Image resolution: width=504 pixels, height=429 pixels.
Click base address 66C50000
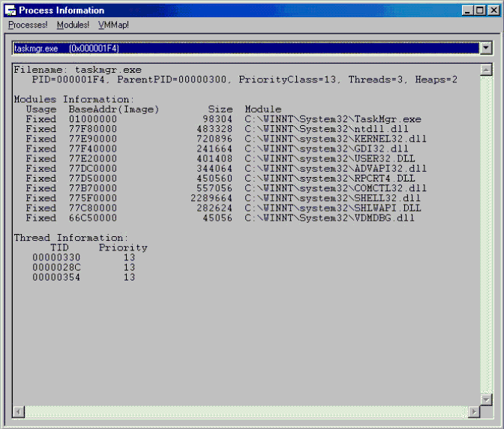tap(92, 217)
